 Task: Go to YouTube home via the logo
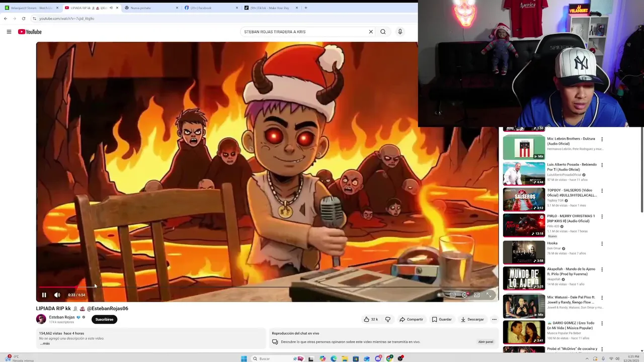[x=30, y=32]
